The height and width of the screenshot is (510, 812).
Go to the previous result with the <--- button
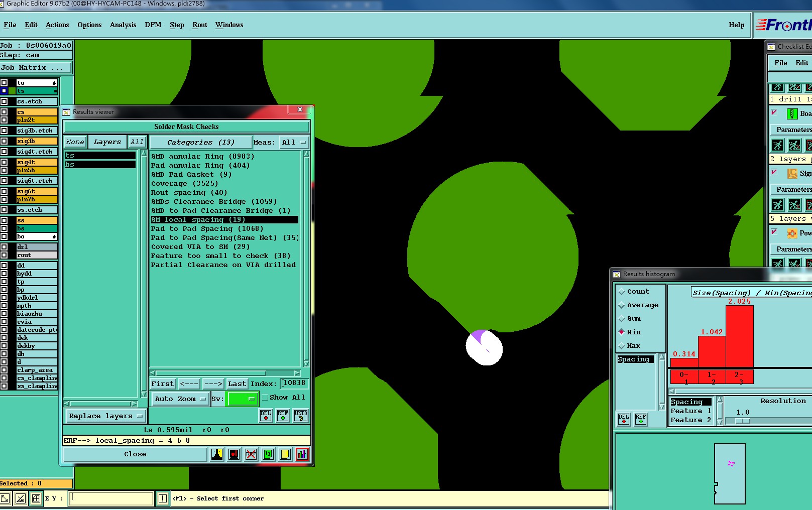point(189,384)
